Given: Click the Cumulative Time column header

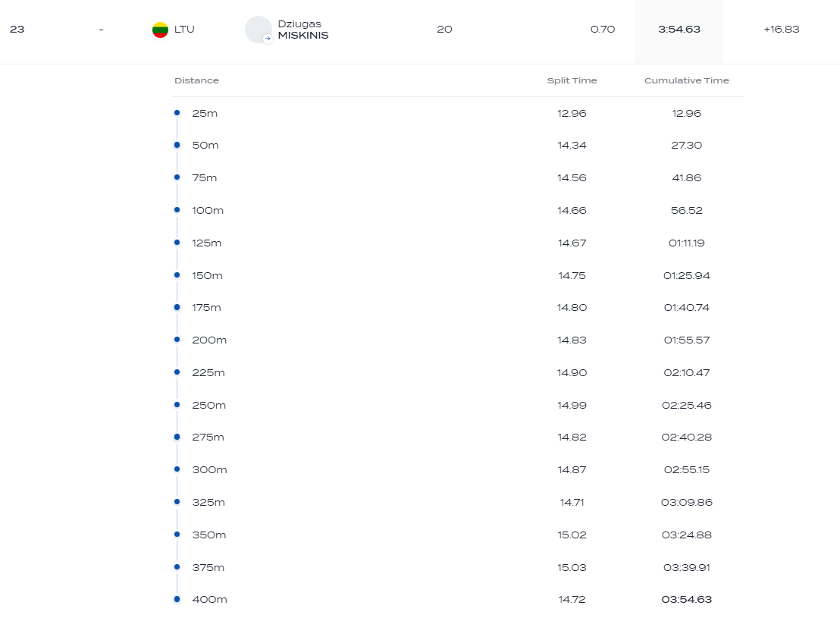Looking at the screenshot, I should pyautogui.click(x=686, y=80).
